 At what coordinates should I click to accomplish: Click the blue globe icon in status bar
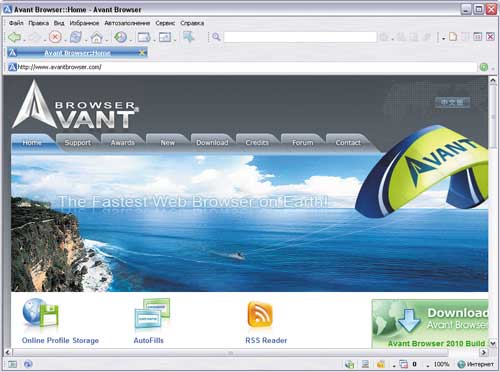point(28,364)
